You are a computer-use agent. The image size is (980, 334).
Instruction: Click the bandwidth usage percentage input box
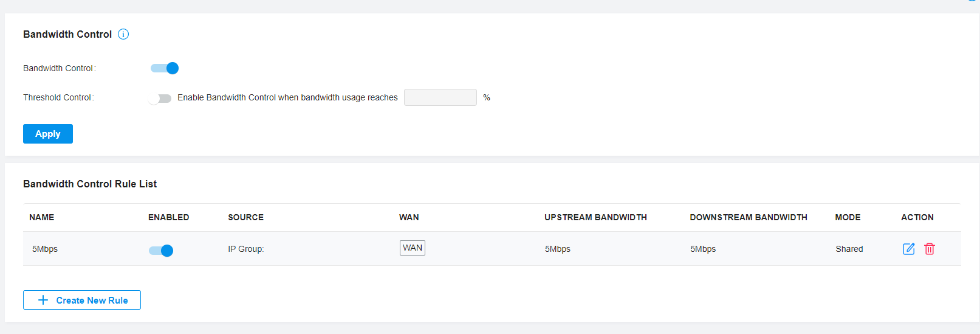(x=440, y=97)
